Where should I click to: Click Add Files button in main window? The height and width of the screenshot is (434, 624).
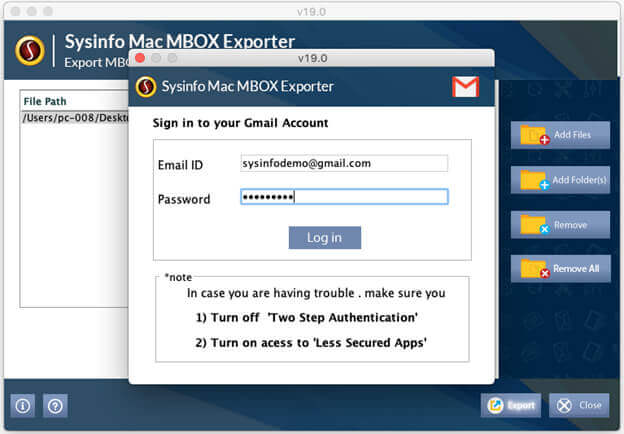560,135
